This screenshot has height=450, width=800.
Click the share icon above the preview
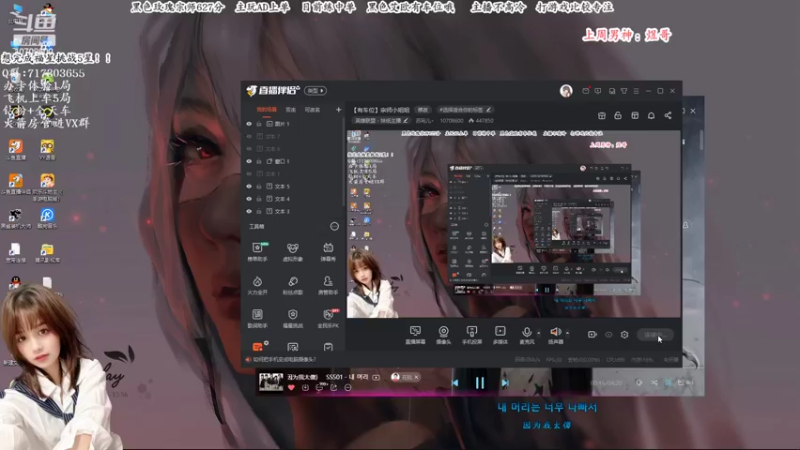click(668, 116)
